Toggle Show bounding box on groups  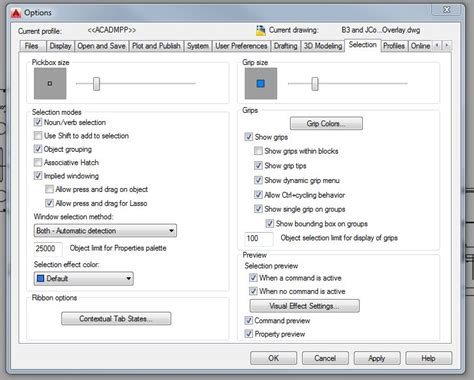[270, 224]
